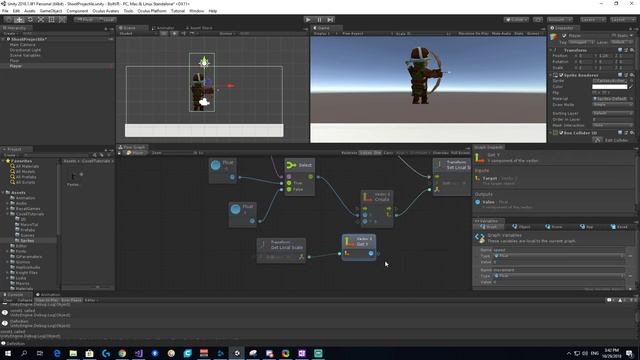Viewport: 640px width, 360px height.
Task: Select the Move tool in the toolbar
Action: tap(19, 20)
